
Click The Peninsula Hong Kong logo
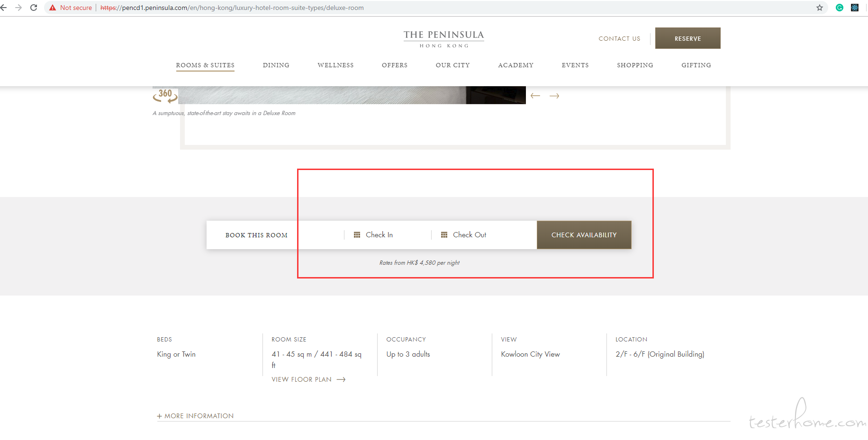pos(443,39)
